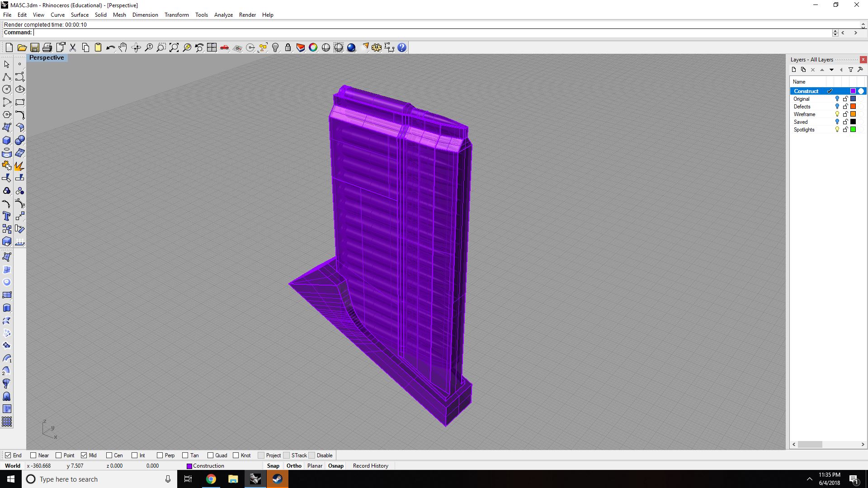The image size is (868, 488).
Task: Open the Curve menu
Action: pyautogui.click(x=57, y=15)
